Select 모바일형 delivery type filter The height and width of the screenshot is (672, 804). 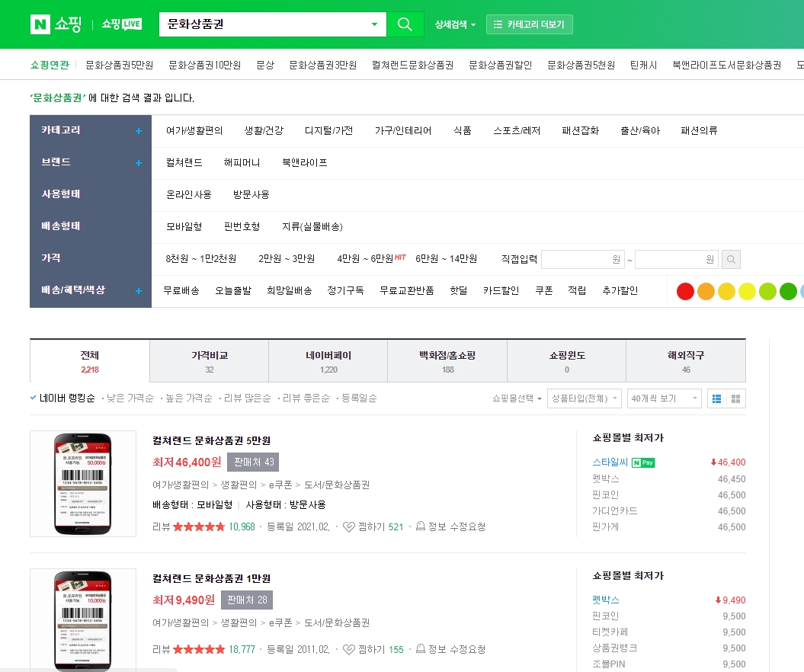pyautogui.click(x=184, y=226)
